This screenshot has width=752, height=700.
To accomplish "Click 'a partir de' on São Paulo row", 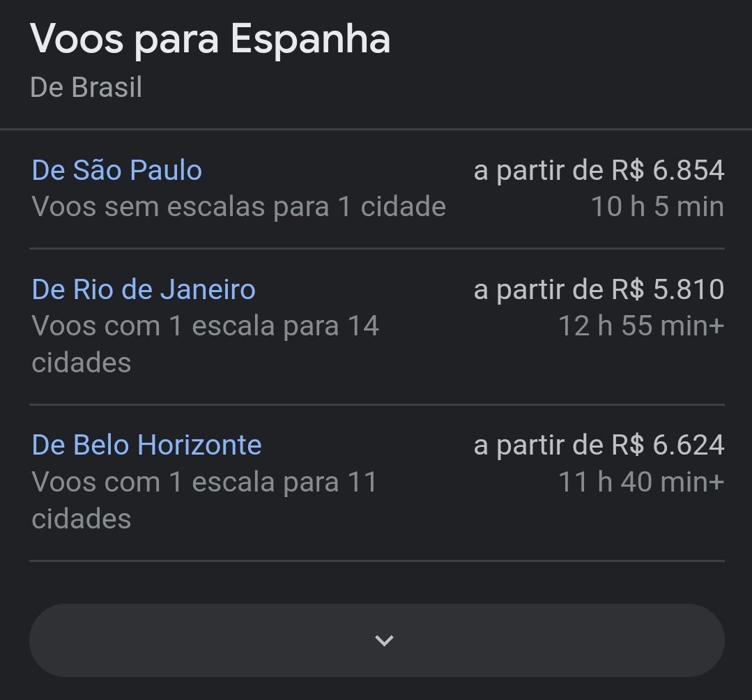I will (x=539, y=171).
